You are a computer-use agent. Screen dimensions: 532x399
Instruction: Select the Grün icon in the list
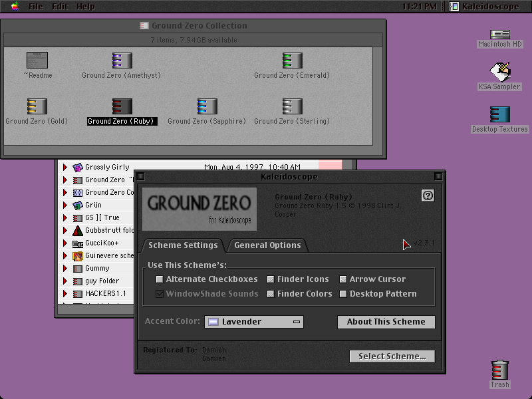click(x=78, y=205)
